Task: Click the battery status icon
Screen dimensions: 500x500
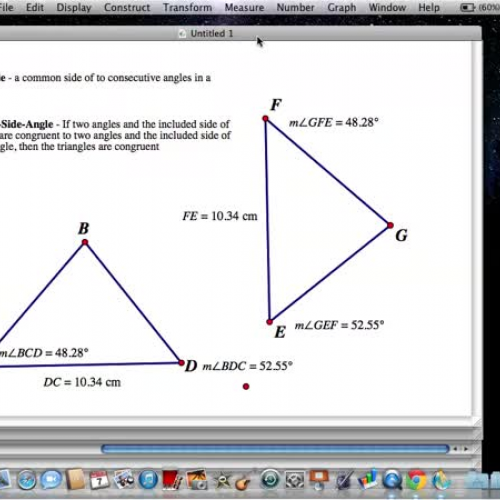Action: tap(468, 7)
